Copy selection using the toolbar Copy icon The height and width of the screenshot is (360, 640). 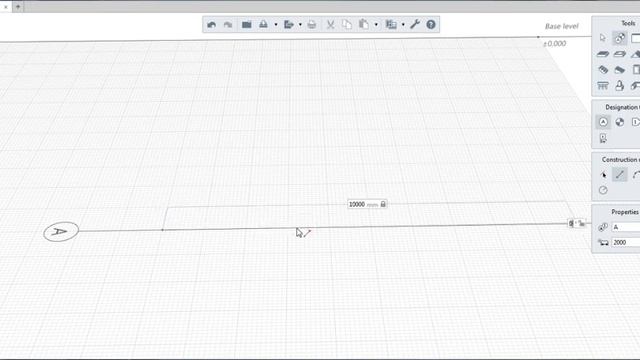point(347,25)
